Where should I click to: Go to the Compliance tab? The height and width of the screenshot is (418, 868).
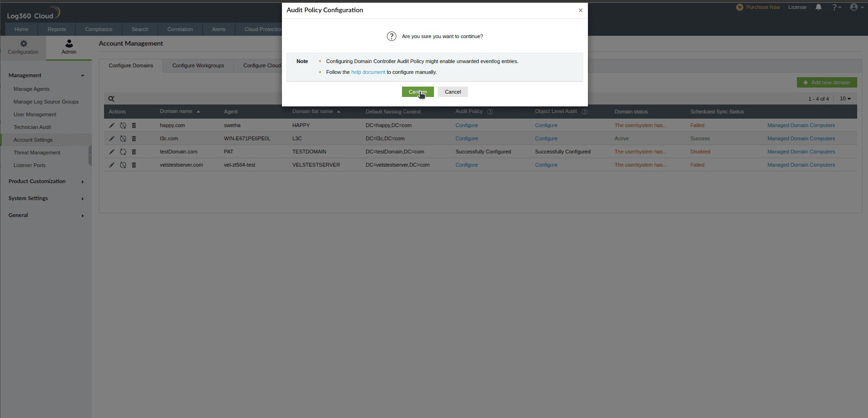[98, 29]
